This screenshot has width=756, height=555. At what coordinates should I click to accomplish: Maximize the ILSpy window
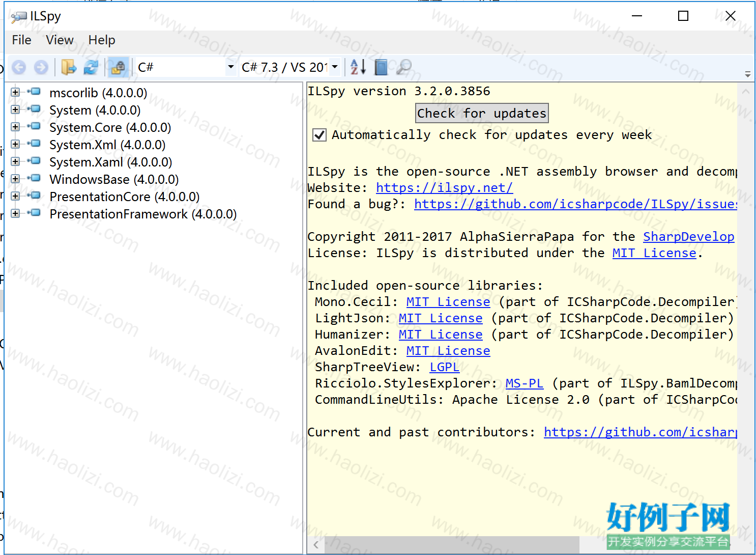click(x=683, y=16)
